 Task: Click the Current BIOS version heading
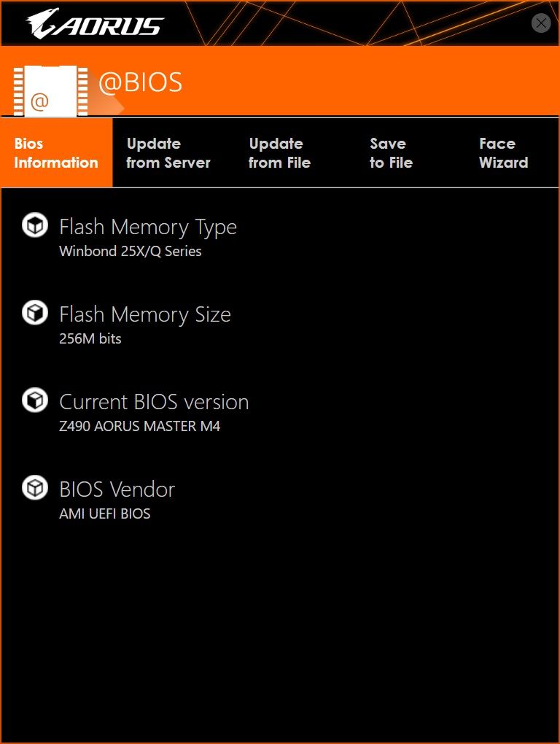(x=154, y=402)
